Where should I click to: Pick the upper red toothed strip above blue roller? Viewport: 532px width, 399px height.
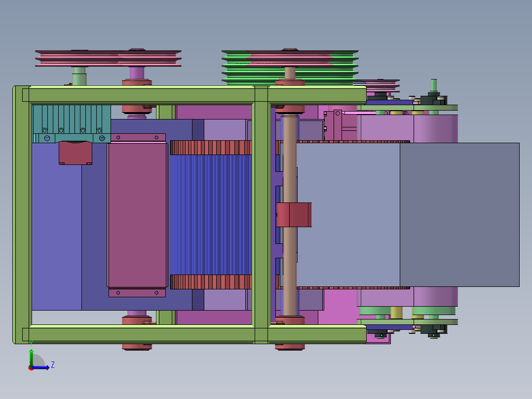pyautogui.click(x=211, y=148)
